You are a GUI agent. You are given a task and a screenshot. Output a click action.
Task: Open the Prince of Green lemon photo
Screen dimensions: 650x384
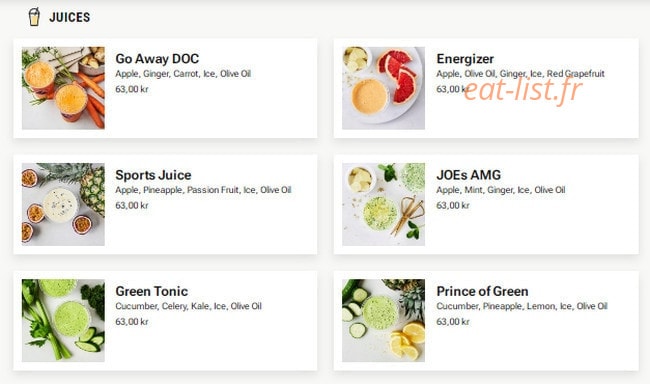[x=383, y=320]
